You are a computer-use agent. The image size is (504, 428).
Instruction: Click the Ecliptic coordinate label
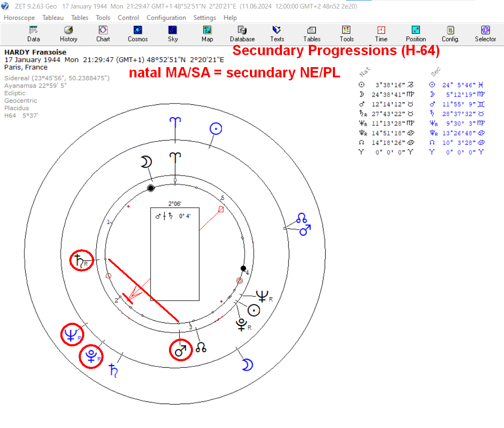pyautogui.click(x=15, y=93)
